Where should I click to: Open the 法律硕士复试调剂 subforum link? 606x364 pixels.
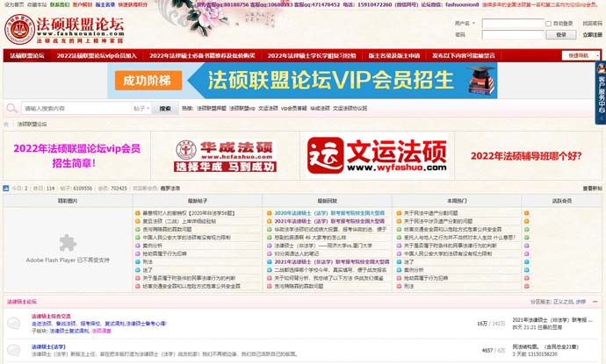69,331
